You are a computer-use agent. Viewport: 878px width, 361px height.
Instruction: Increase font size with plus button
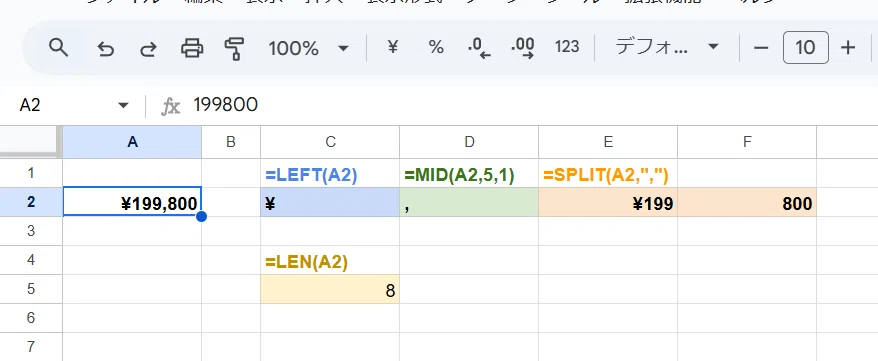tap(848, 48)
